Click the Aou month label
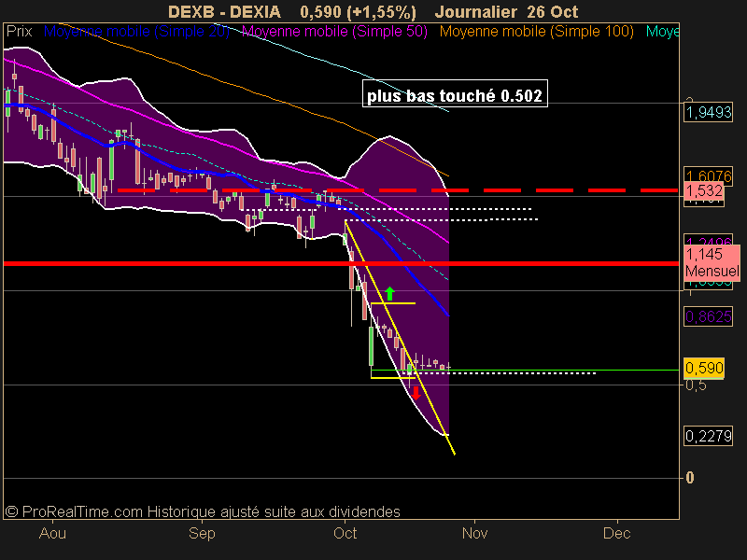This screenshot has height=560, width=747. [52, 533]
